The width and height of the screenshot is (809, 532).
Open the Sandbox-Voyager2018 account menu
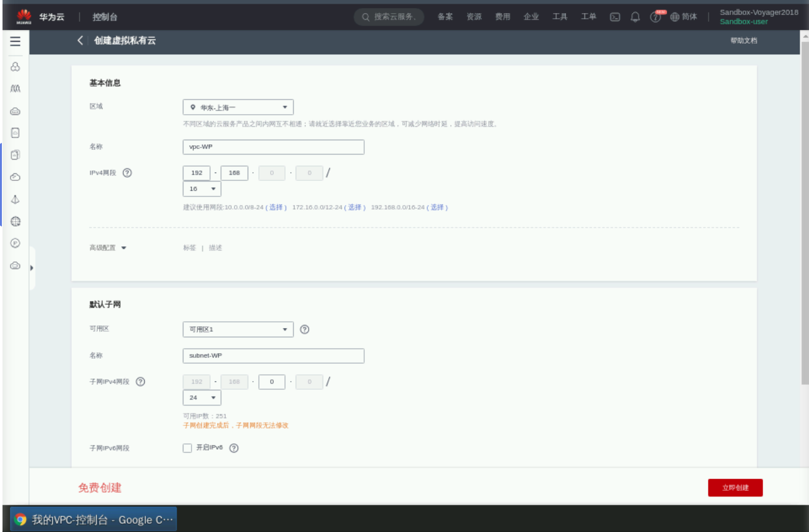coord(758,12)
